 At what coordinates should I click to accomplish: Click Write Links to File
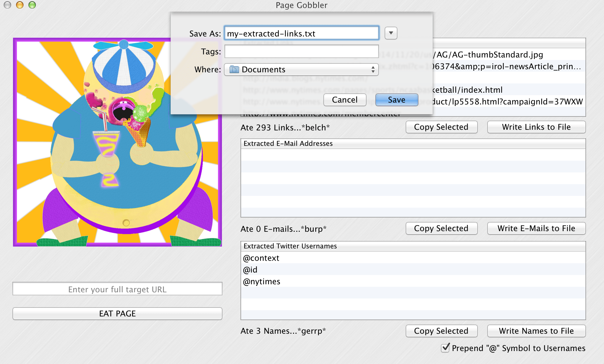point(536,127)
